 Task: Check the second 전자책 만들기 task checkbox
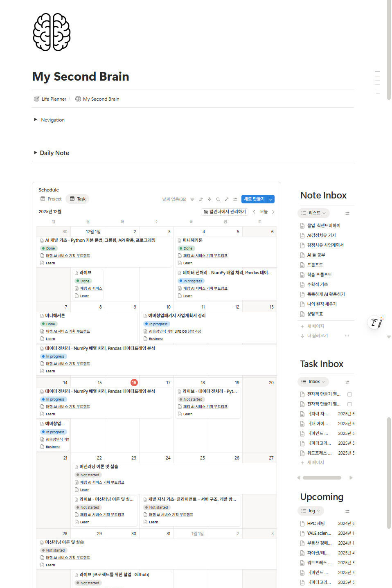point(349,404)
